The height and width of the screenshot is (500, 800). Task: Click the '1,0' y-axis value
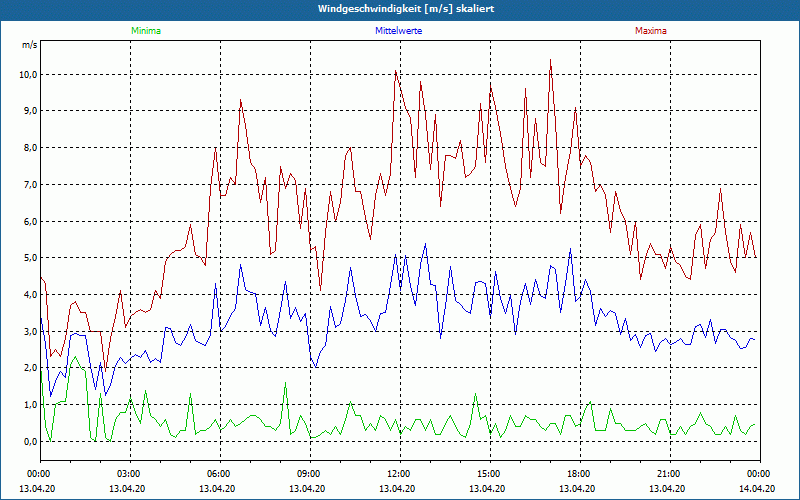pos(30,405)
